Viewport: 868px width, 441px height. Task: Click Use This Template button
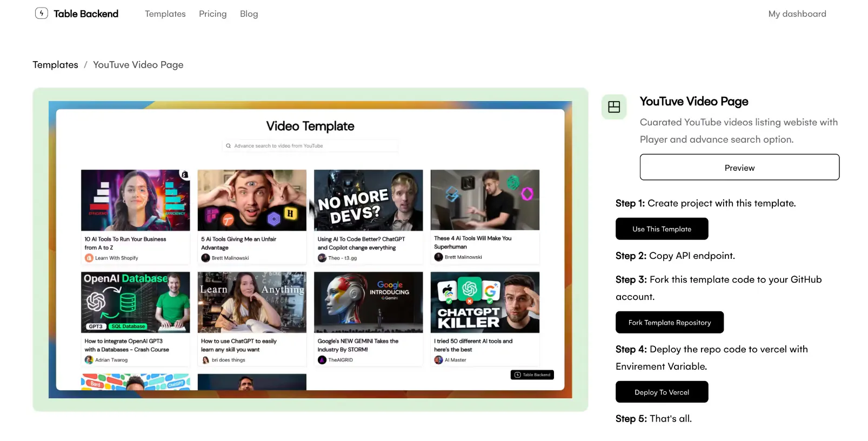662,229
